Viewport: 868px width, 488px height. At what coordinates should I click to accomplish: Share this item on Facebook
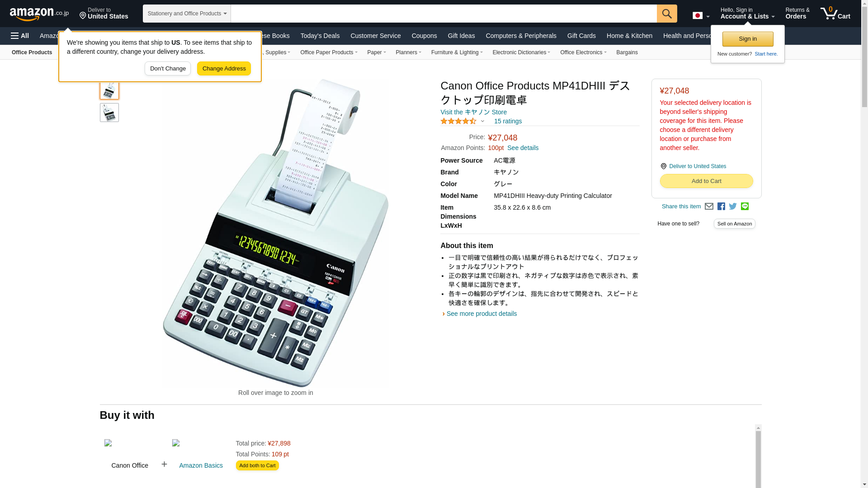tap(721, 206)
